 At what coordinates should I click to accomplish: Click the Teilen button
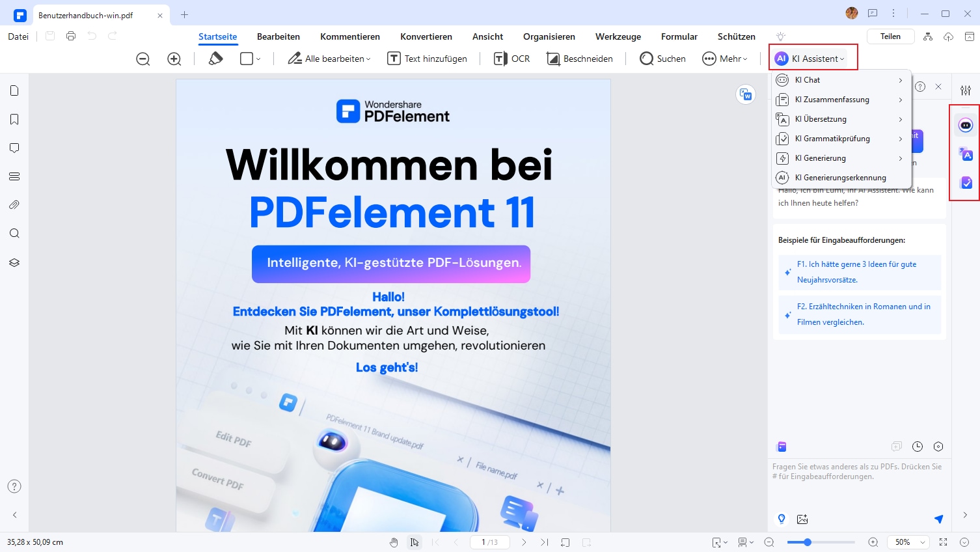890,36
